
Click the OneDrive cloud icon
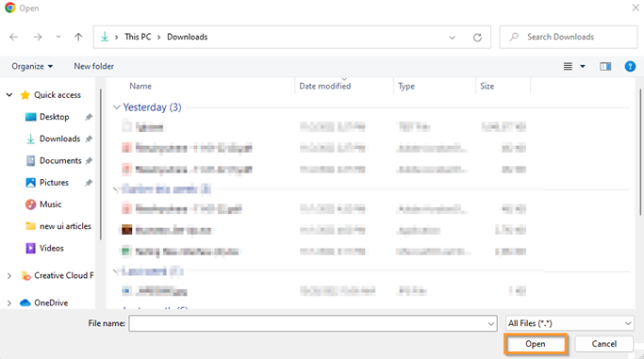click(25, 302)
